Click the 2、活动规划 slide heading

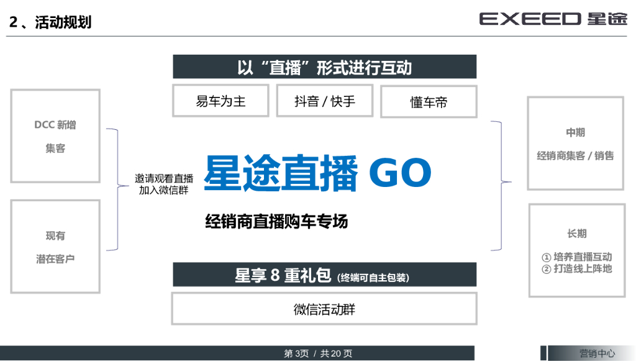(50, 22)
